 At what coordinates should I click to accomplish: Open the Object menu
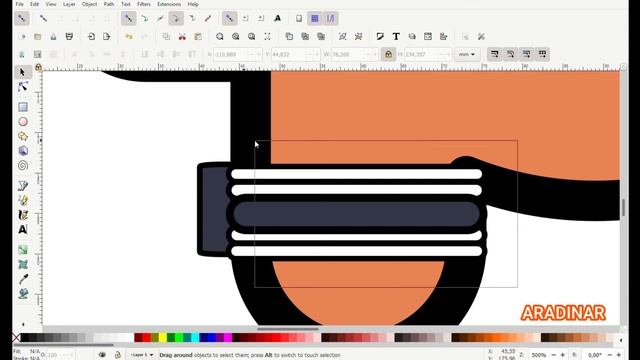coord(89,4)
